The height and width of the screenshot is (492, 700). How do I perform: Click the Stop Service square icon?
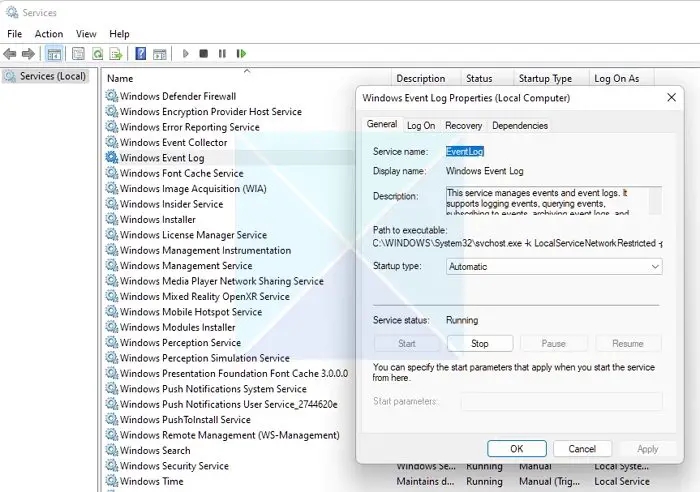click(x=204, y=54)
